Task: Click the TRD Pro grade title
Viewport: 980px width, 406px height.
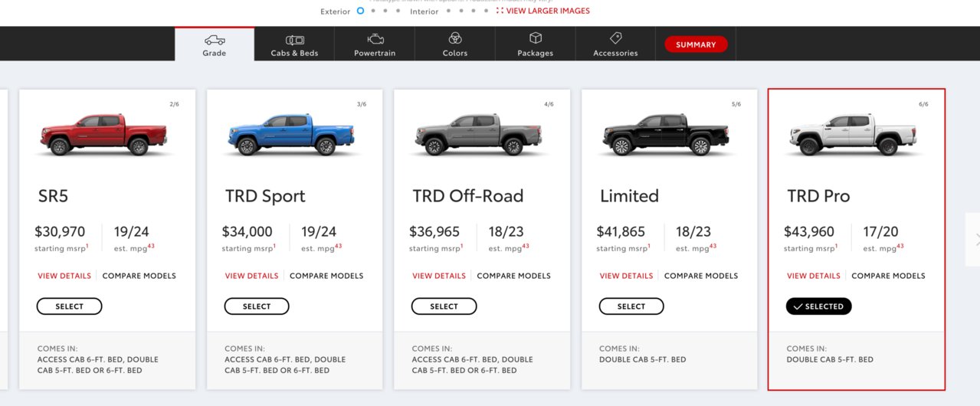Action: pyautogui.click(x=818, y=196)
